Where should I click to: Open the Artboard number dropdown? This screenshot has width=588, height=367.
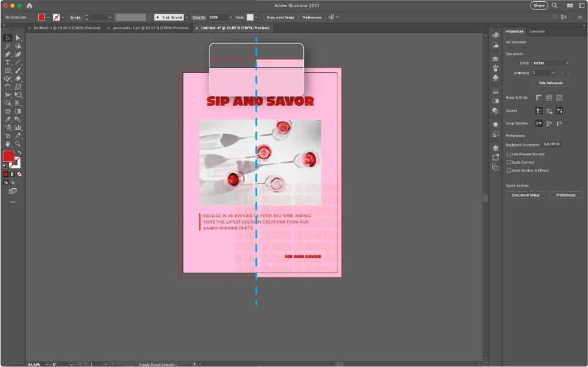click(553, 72)
